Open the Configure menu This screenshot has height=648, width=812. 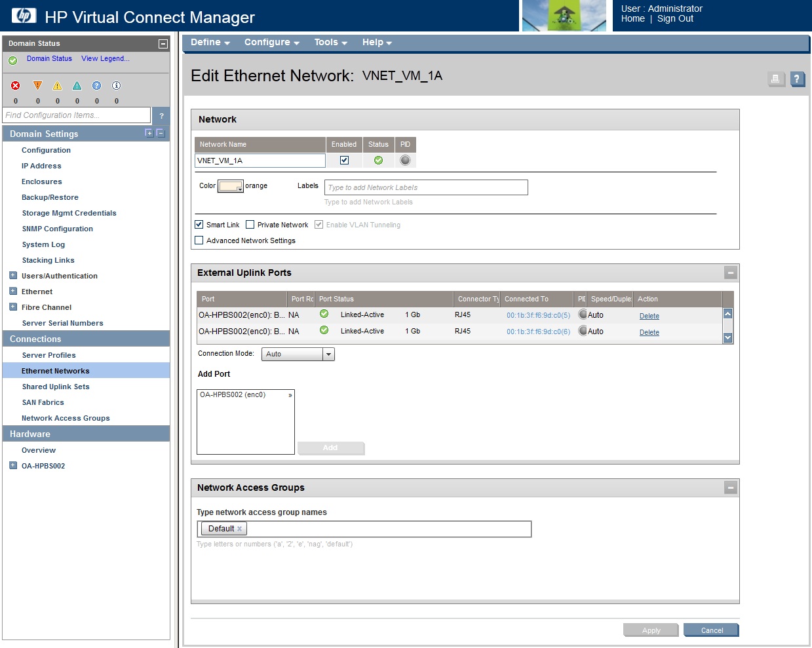click(272, 43)
